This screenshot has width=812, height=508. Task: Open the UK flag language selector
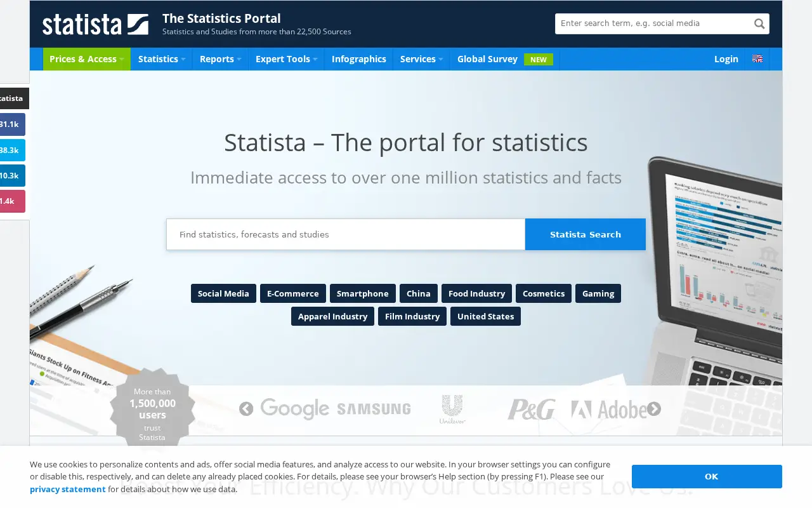(x=757, y=59)
